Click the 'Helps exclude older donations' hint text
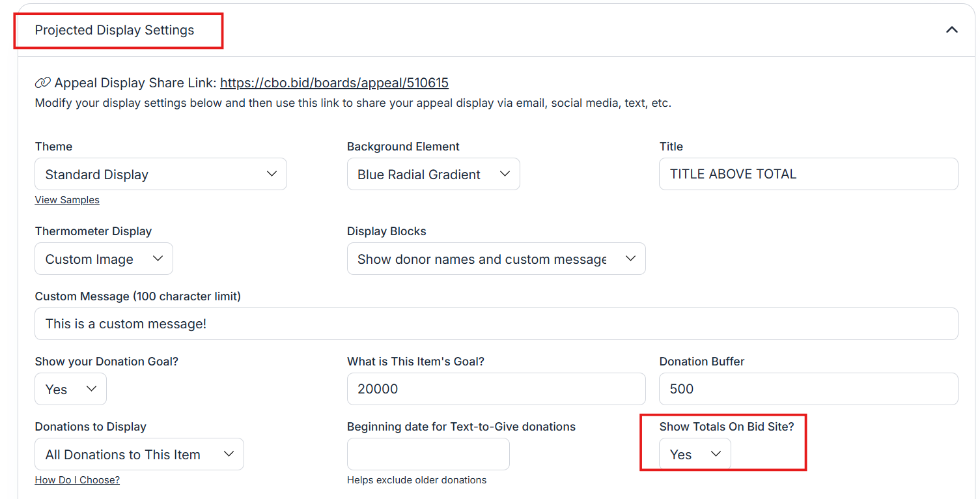Screen dimensions: 980x499 416,480
